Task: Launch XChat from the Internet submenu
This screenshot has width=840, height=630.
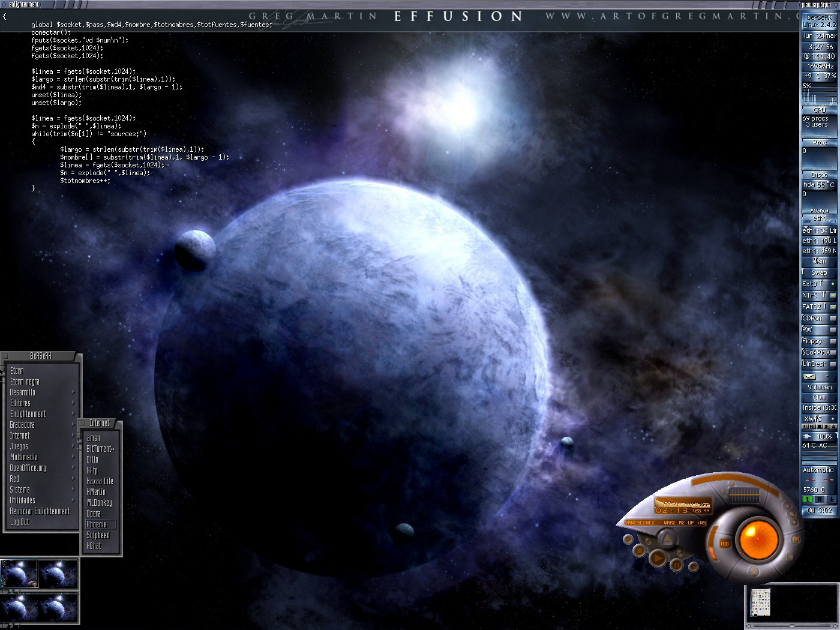Action: point(101,546)
